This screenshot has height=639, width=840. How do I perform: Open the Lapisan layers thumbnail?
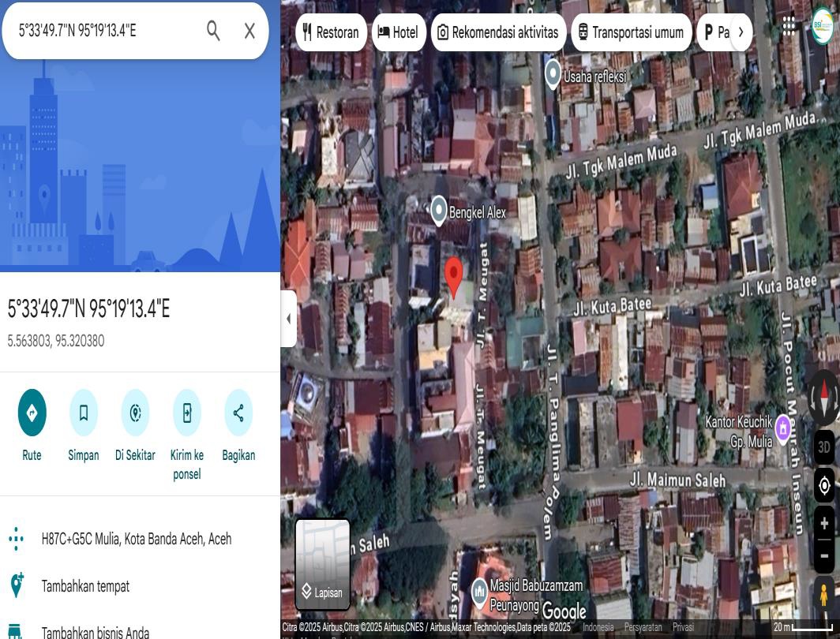point(323,563)
